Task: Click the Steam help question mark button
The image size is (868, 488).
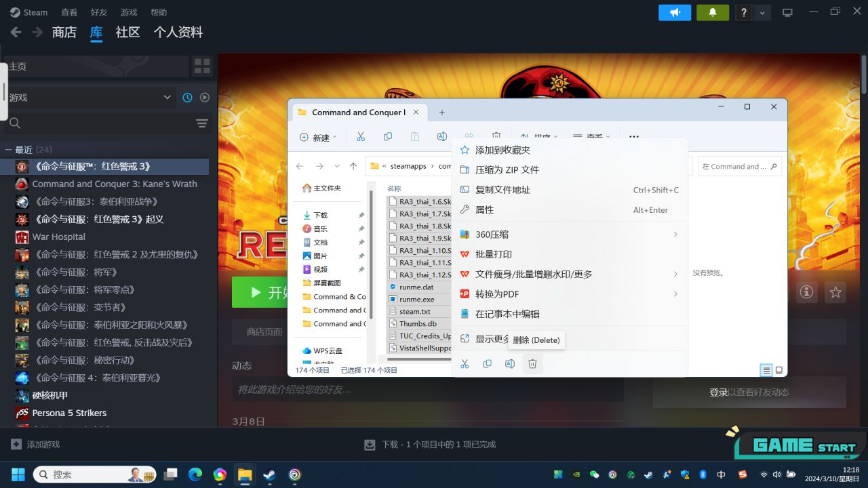Action: coord(744,12)
